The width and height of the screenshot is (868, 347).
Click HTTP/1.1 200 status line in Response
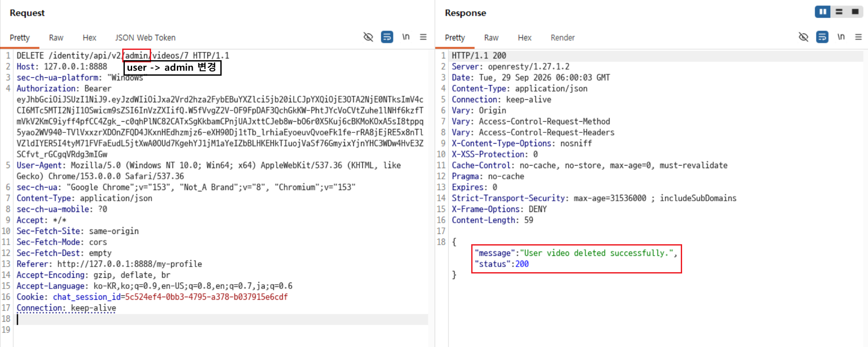[x=479, y=55]
